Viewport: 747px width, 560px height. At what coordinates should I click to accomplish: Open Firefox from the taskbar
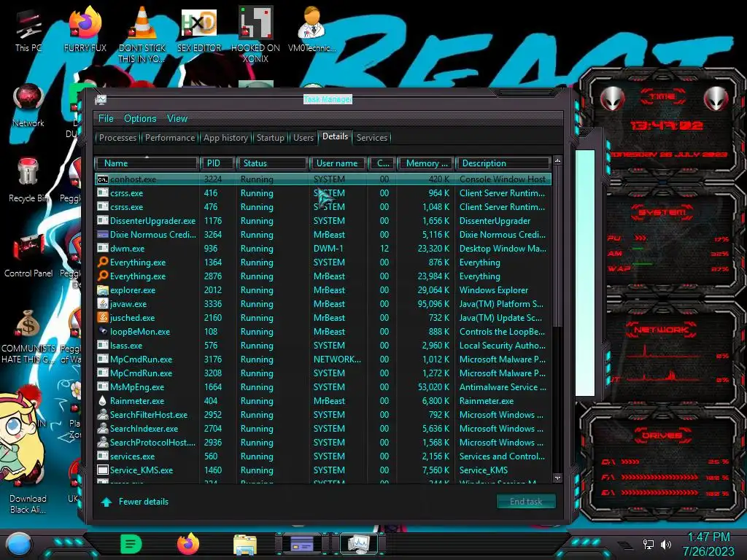188,544
